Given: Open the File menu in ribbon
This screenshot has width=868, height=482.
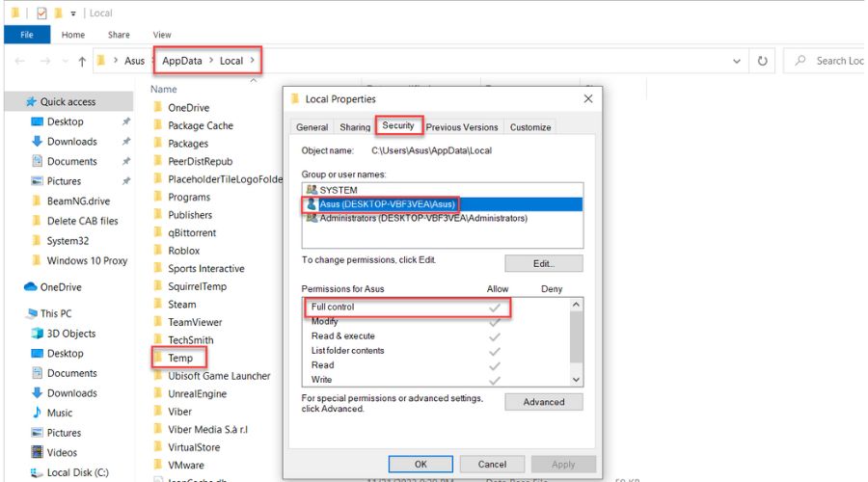Looking at the screenshot, I should [26, 35].
